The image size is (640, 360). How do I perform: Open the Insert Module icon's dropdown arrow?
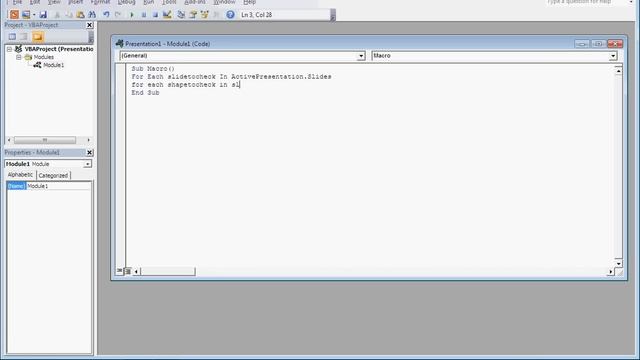(x=34, y=15)
